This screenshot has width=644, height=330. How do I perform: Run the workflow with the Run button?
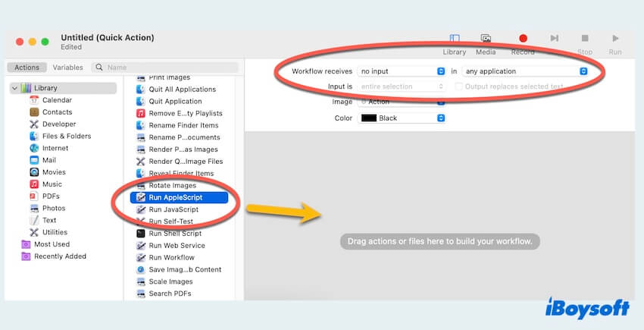(x=615, y=45)
